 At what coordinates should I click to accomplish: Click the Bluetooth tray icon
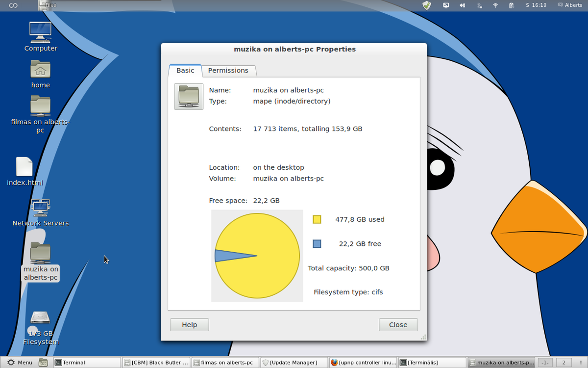pos(479,5)
